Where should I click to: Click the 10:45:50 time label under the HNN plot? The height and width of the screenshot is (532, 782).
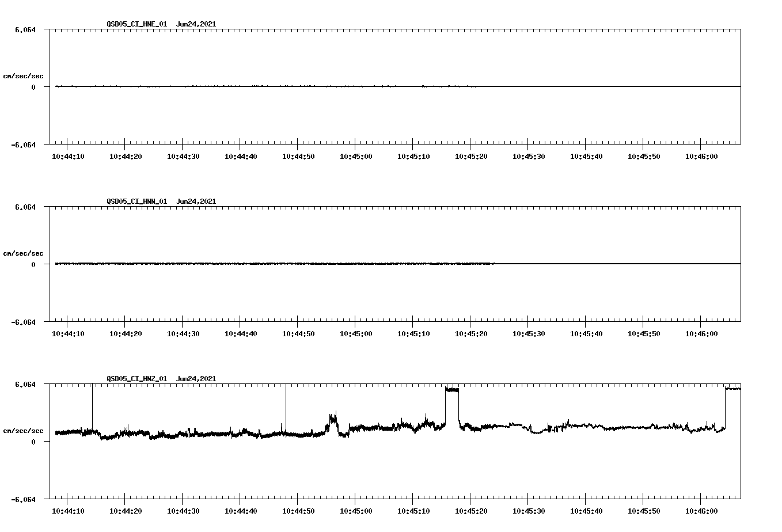click(644, 334)
